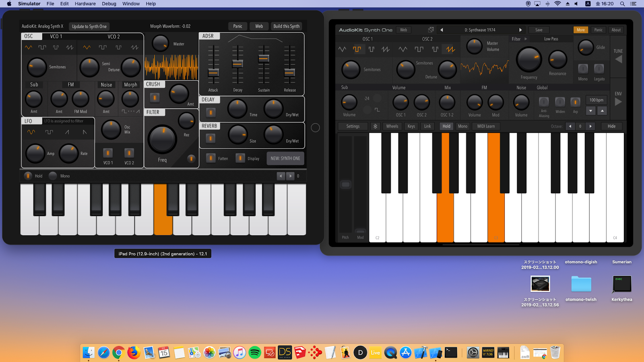The image size is (644, 362).
Task: Open Safari from the Dock
Action: pyautogui.click(x=103, y=353)
